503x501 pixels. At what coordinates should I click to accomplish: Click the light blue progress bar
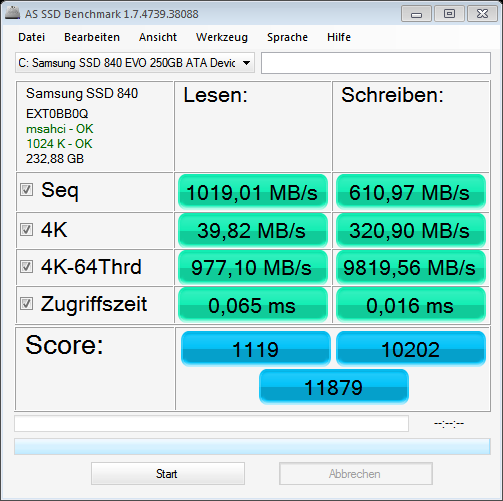(x=252, y=446)
